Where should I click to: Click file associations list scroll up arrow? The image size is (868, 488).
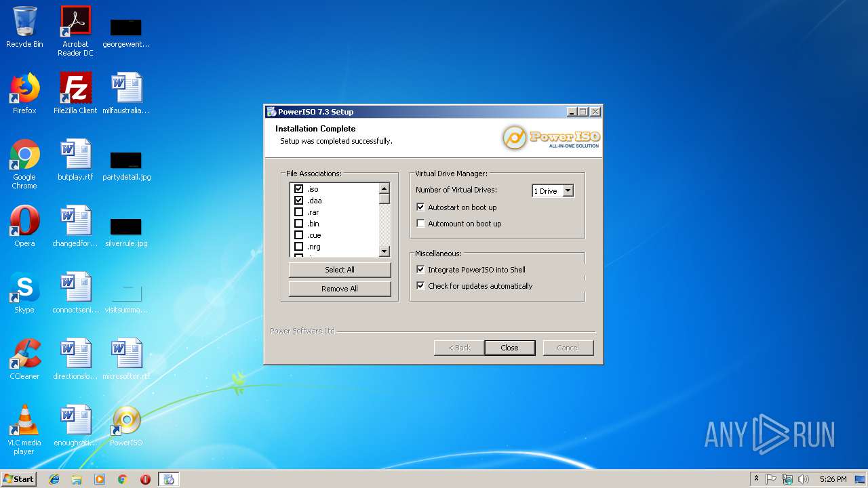pos(384,188)
